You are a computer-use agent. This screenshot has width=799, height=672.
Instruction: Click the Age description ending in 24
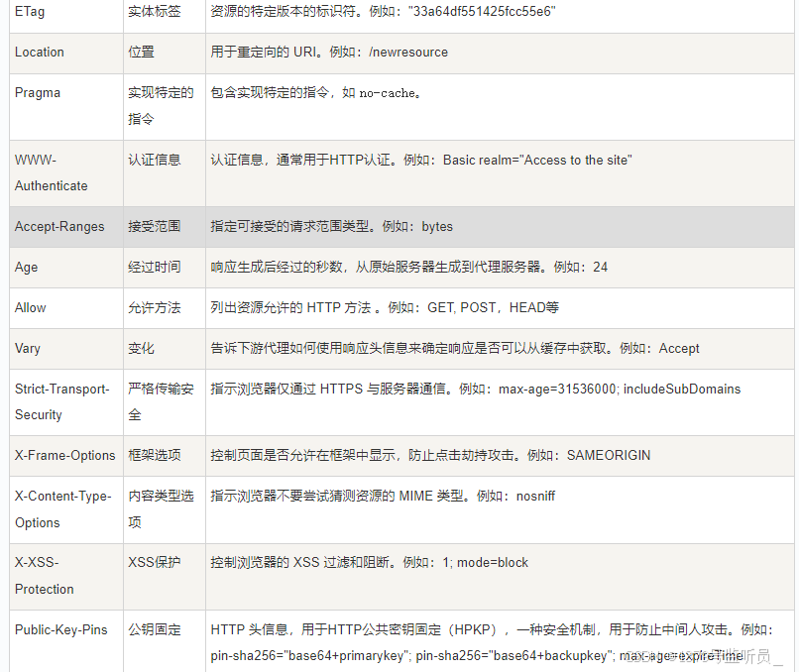click(x=500, y=268)
